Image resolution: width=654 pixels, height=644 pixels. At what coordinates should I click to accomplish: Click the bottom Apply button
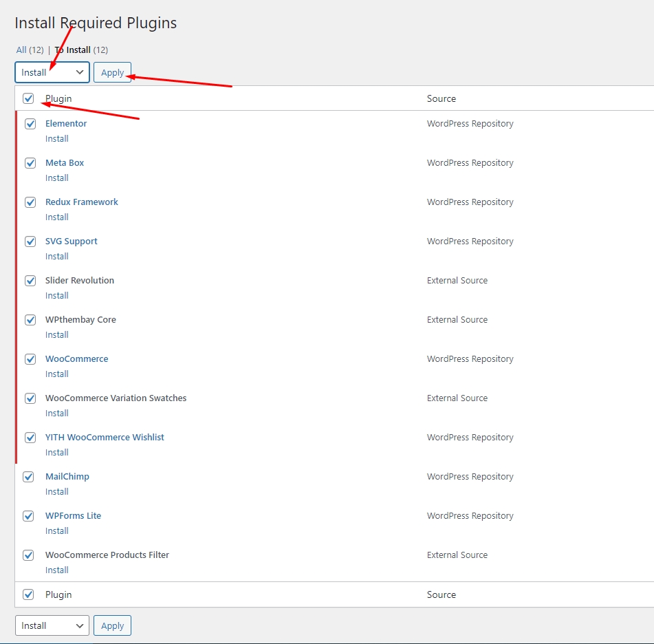[x=112, y=625]
